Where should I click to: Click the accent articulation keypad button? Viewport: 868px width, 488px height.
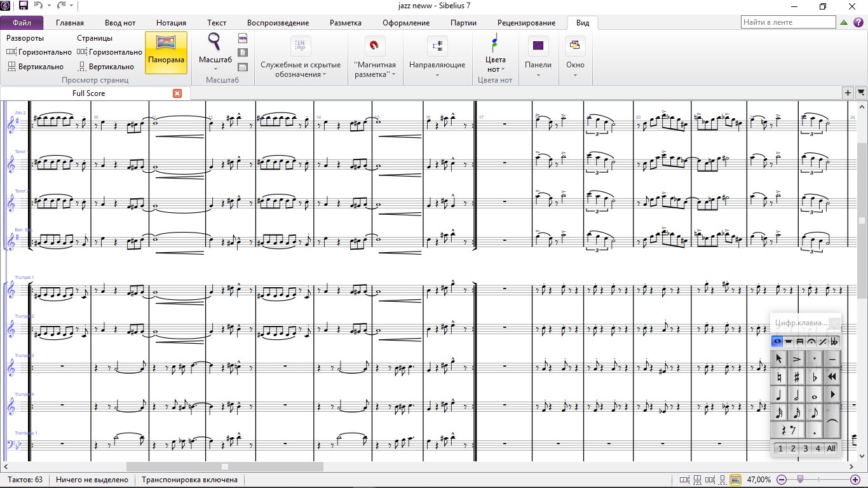point(796,358)
